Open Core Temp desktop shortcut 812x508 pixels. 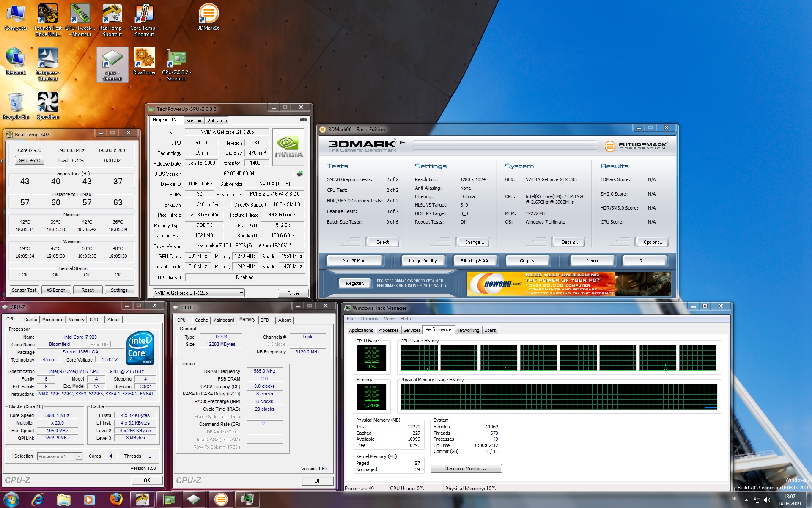pyautogui.click(x=144, y=20)
